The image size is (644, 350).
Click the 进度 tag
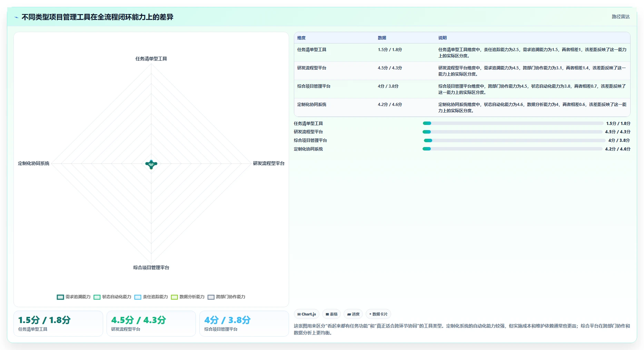(x=353, y=314)
